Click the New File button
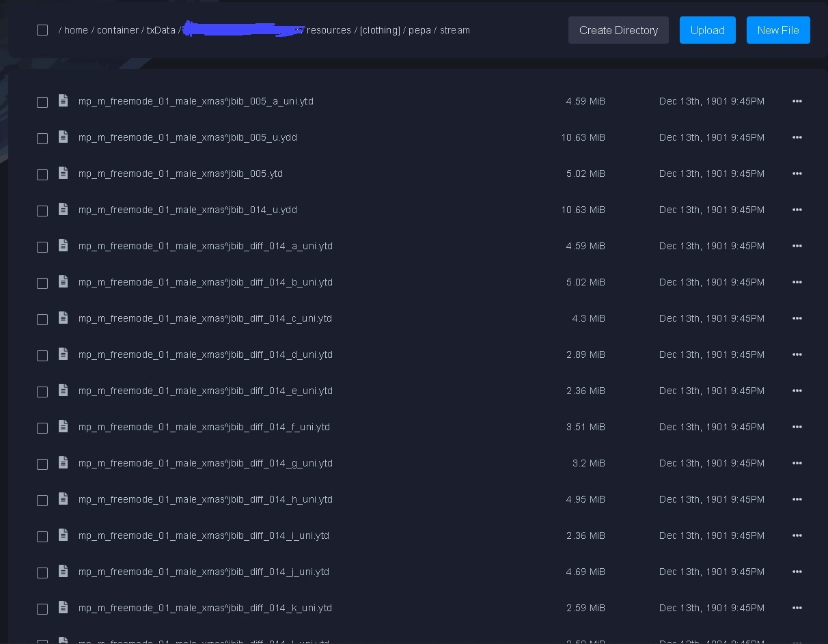 (x=777, y=30)
